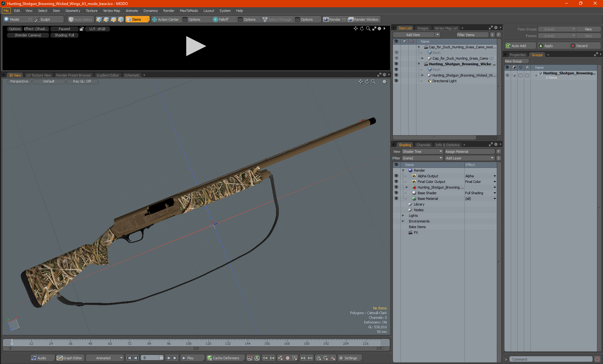Open the Animated keying dropdown
603x364 pixels.
click(105, 358)
